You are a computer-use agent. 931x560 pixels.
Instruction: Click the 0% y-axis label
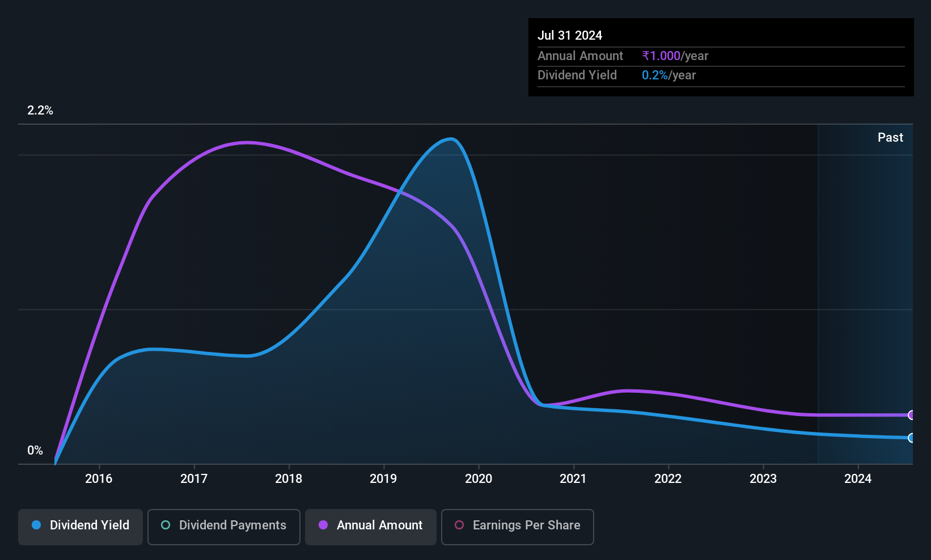35,451
